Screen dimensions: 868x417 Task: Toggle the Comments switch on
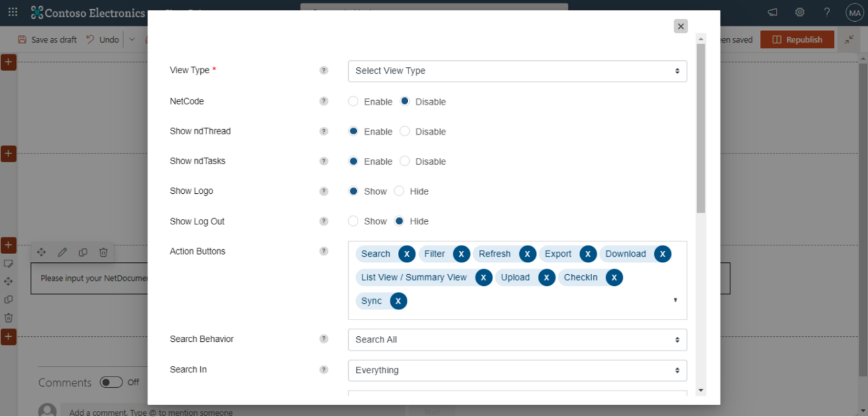coord(111,382)
